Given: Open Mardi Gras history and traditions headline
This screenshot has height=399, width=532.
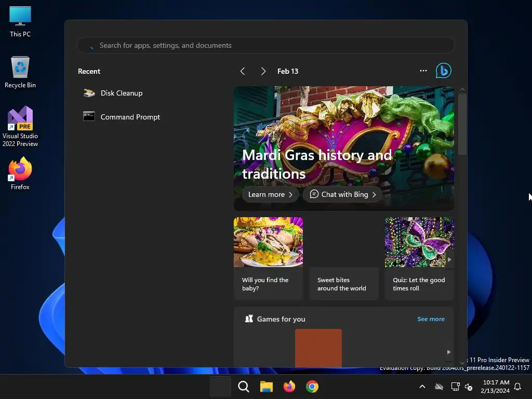Looking at the screenshot, I should (x=317, y=164).
